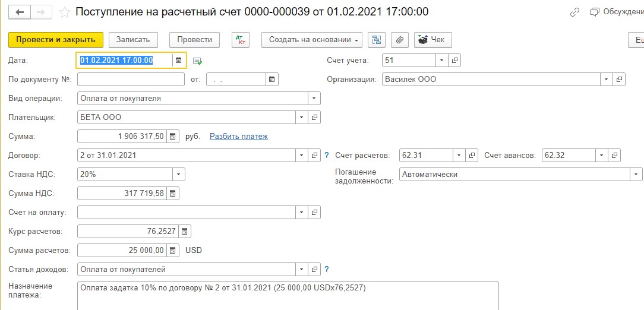Copy the document link via chain icon

click(574, 12)
